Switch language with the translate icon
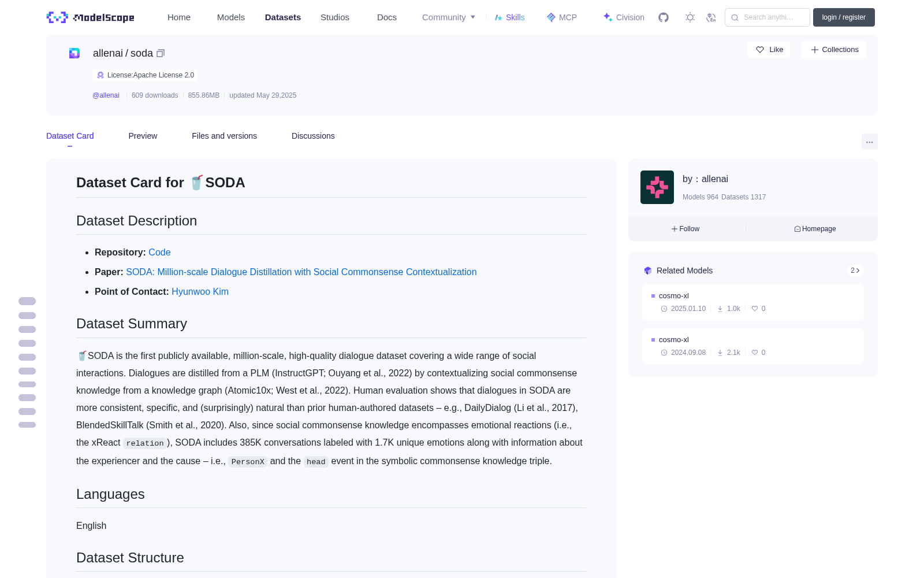Image resolution: width=924 pixels, height=578 pixels. (711, 17)
